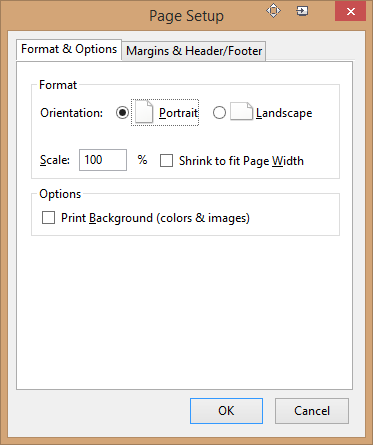The width and height of the screenshot is (373, 445).
Task: Click the Scale label text
Action: (x=55, y=160)
